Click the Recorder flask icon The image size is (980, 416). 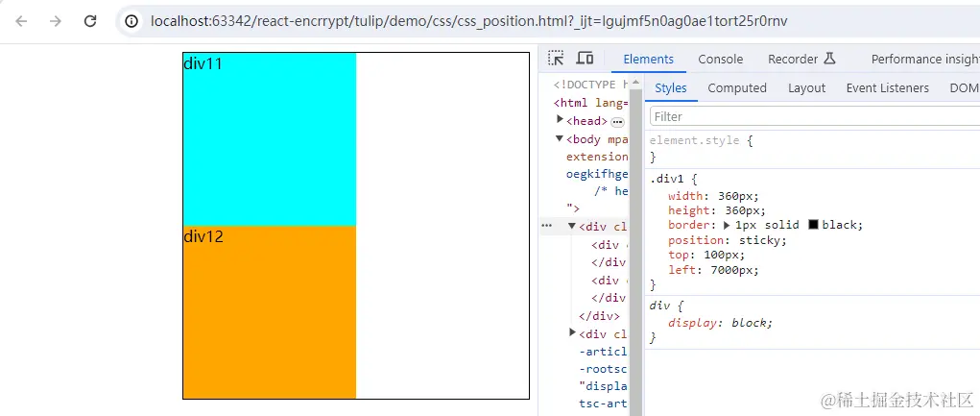coord(829,59)
